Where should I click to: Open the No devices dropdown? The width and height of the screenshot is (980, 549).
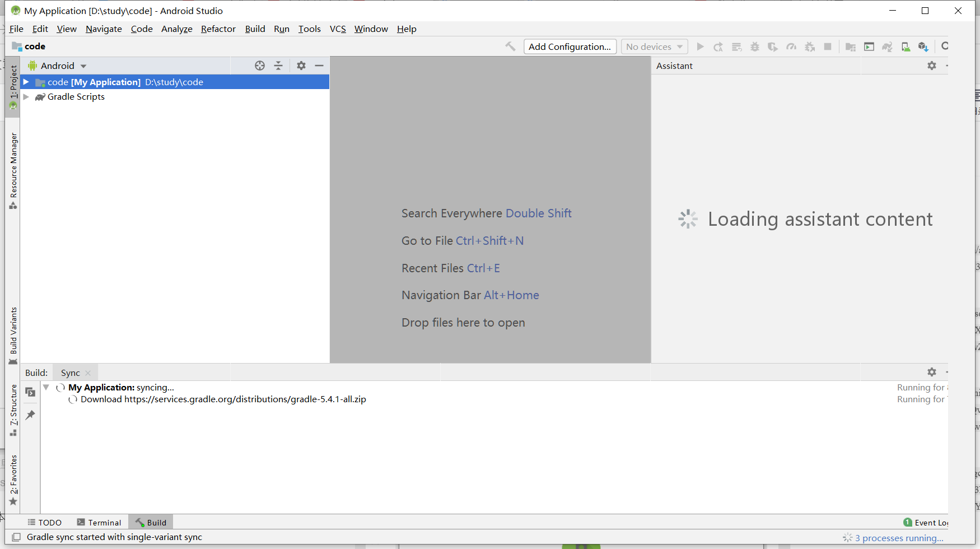point(654,46)
